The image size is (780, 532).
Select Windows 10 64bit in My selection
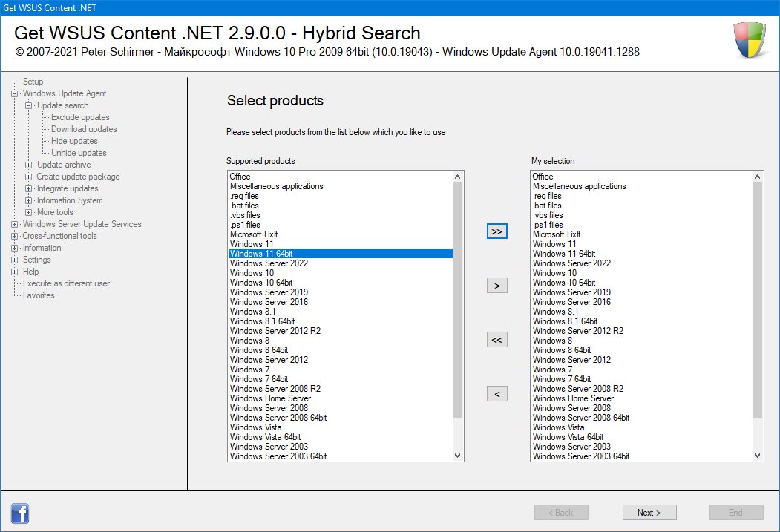[564, 283]
